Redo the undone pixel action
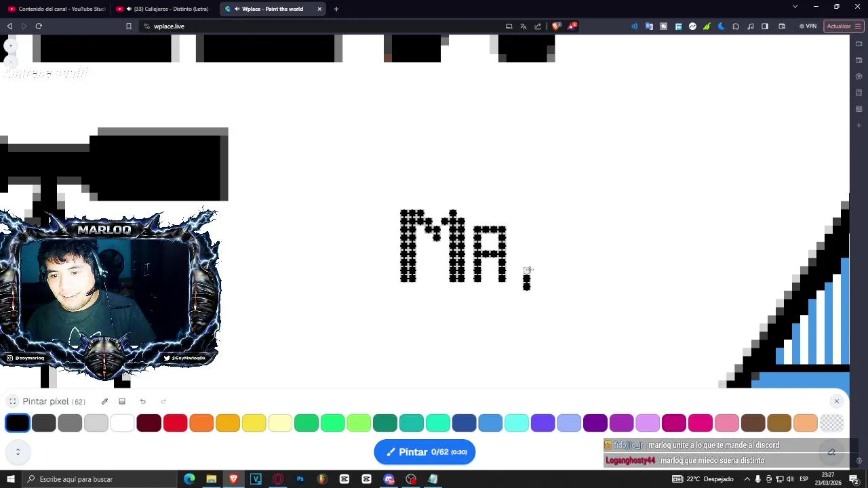The width and height of the screenshot is (868, 488). click(163, 401)
